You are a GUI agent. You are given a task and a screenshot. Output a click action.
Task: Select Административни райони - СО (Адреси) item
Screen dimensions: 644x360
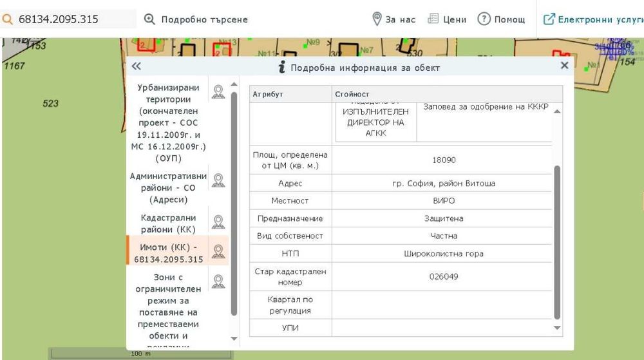pyautogui.click(x=168, y=187)
